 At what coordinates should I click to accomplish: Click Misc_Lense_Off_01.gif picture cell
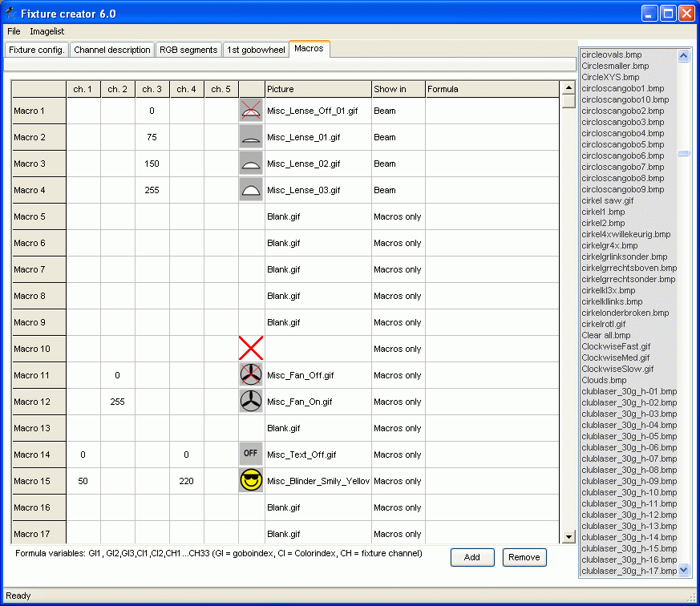click(x=318, y=111)
